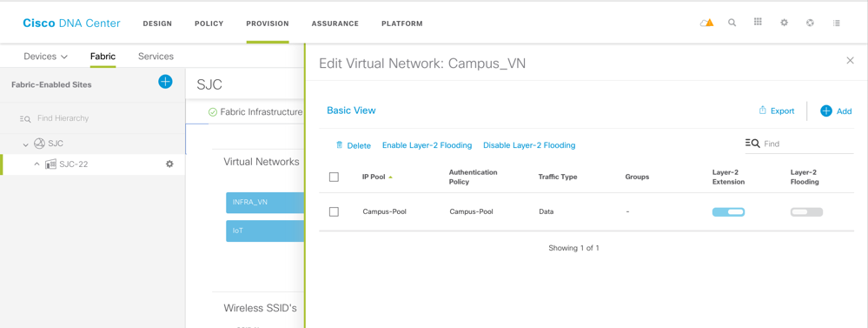Open the settings gear in top bar
This screenshot has width=868, height=328.
pos(784,23)
